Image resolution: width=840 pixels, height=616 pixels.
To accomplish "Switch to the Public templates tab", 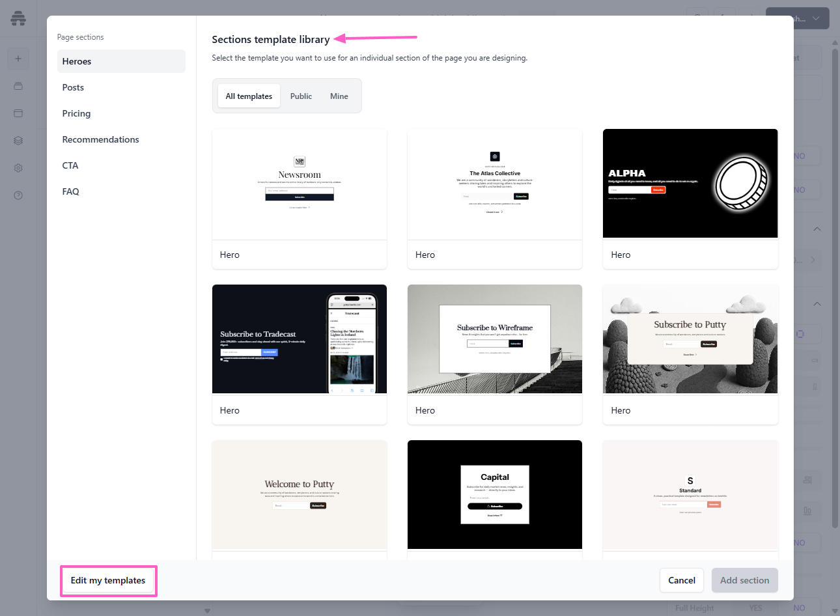I will [x=301, y=96].
